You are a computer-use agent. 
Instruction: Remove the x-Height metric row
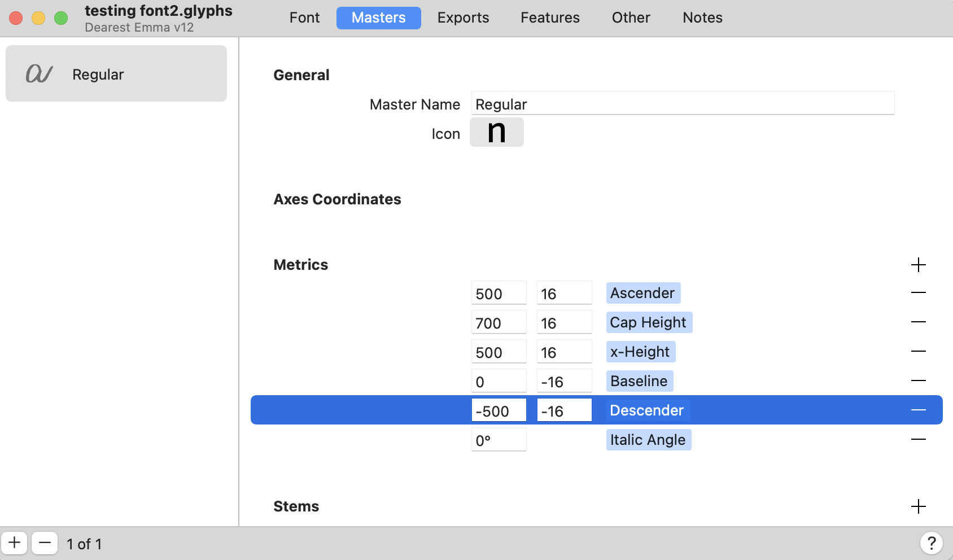pyautogui.click(x=919, y=351)
